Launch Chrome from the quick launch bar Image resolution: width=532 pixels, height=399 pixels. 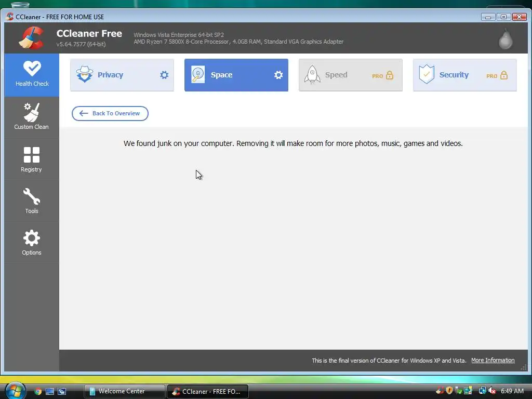tap(38, 391)
